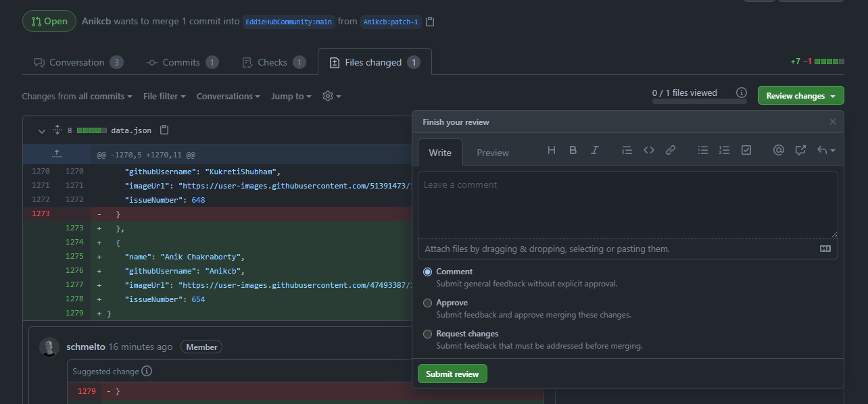Expand all lines in data.json diff
The width and height of the screenshot is (868, 404).
[57, 130]
